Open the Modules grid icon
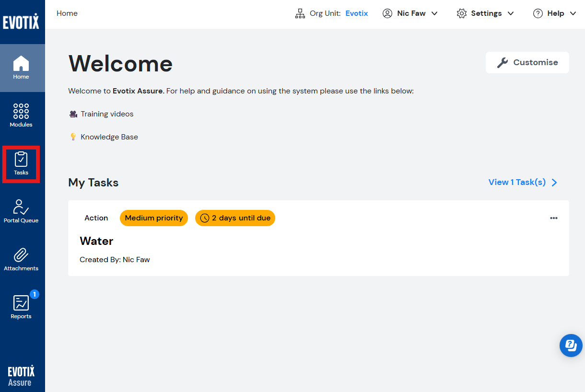The width and height of the screenshot is (585, 392). tap(21, 111)
